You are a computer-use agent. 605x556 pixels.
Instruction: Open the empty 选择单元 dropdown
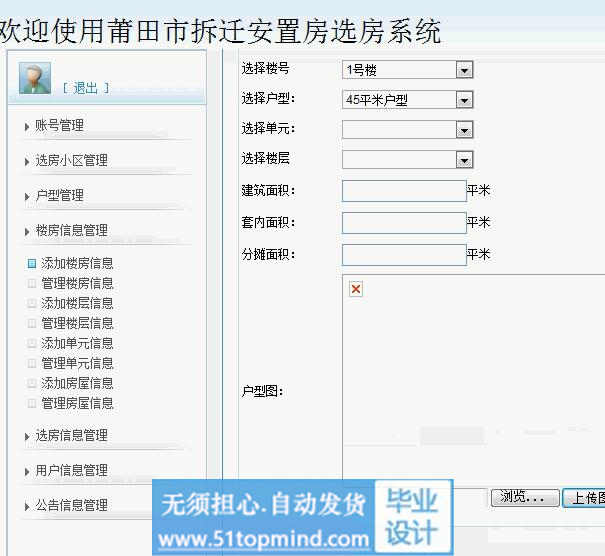[407, 130]
